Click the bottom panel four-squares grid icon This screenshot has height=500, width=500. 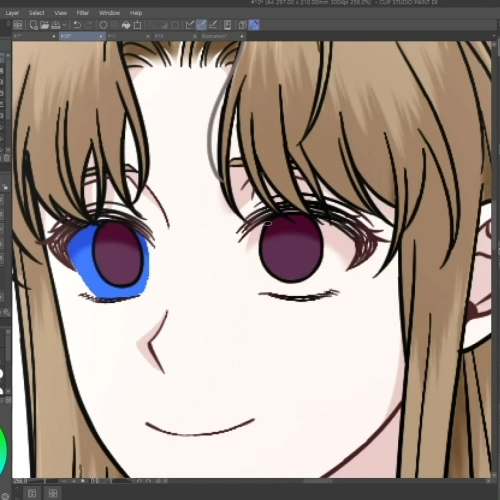click(53, 493)
